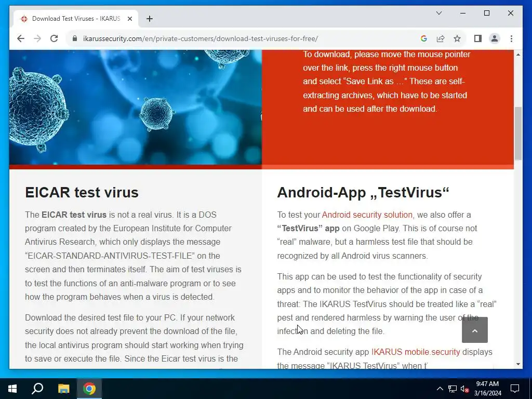
Task: Close the Chrome window
Action: [510, 13]
